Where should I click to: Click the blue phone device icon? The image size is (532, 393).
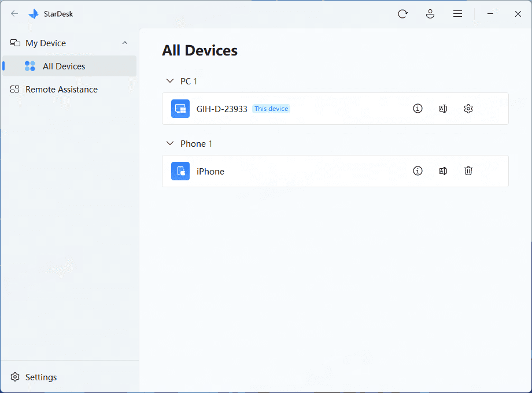point(180,171)
